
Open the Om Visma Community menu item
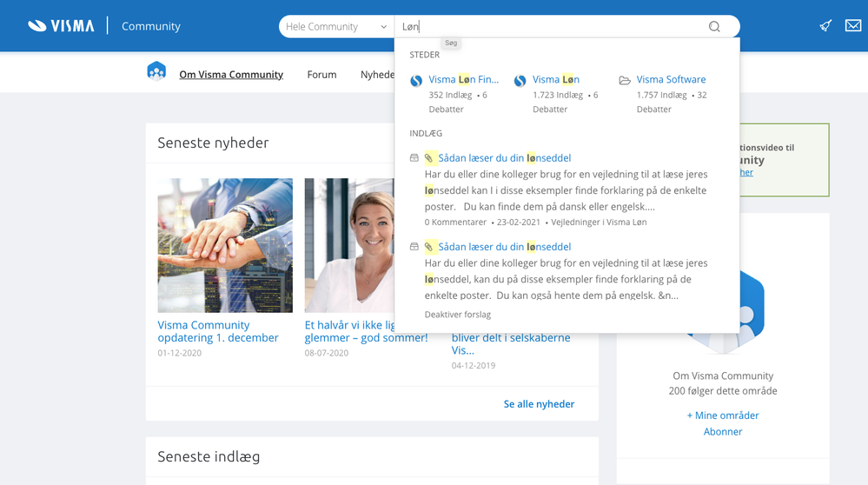click(x=231, y=74)
